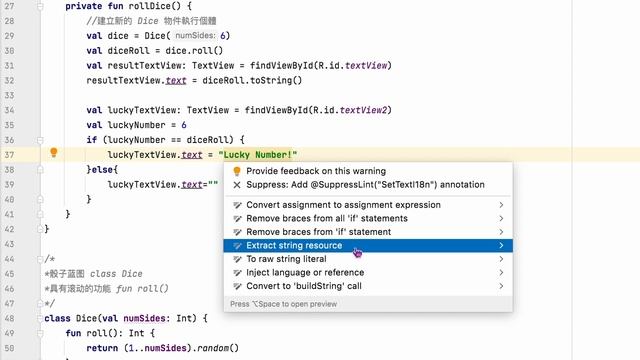The image size is (640, 360).
Task: Click line number 48 in the gutter
Action: [9, 318]
